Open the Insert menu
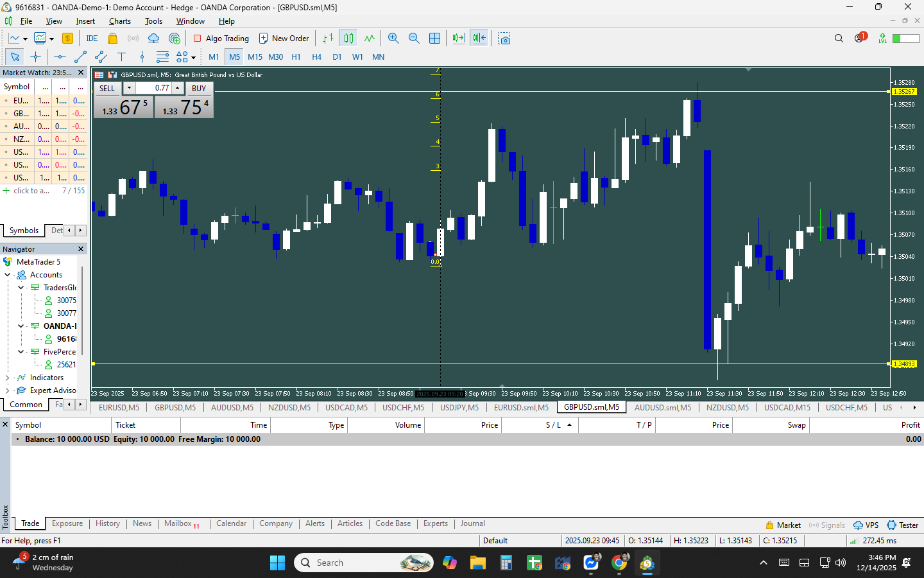The height and width of the screenshot is (578, 924). click(x=85, y=21)
